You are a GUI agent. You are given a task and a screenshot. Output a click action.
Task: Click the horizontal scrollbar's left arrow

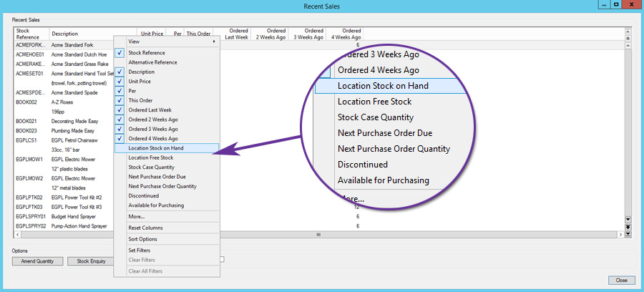17,235
